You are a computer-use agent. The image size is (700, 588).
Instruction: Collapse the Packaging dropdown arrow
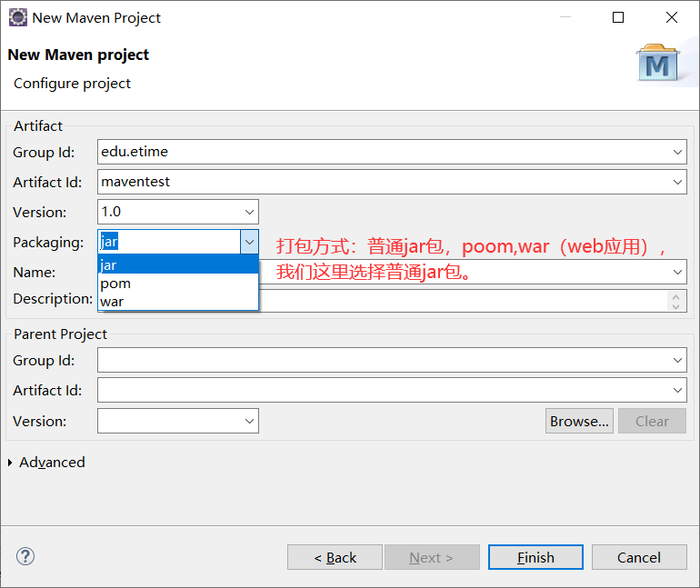coord(250,242)
